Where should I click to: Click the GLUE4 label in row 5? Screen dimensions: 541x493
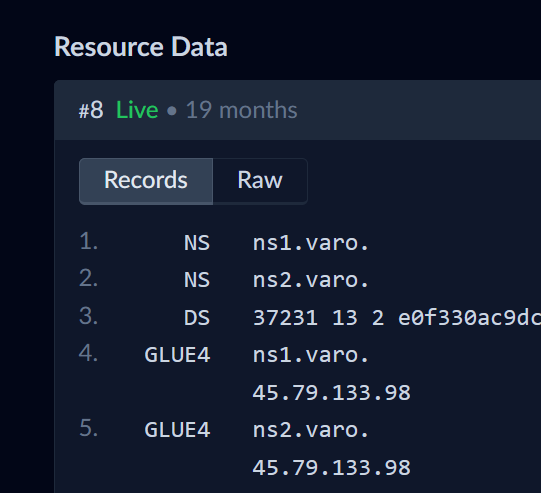[177, 430]
